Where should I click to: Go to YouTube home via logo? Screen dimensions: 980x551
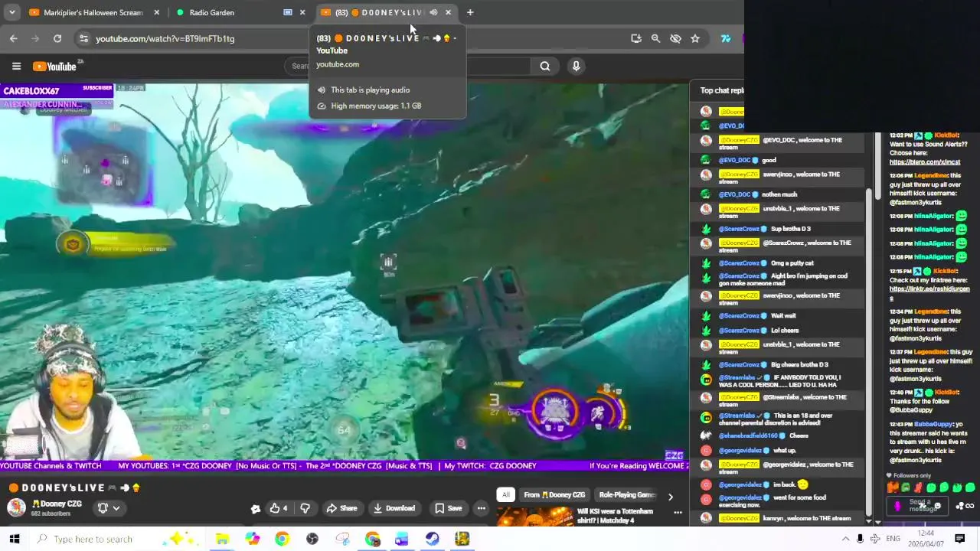pos(54,66)
